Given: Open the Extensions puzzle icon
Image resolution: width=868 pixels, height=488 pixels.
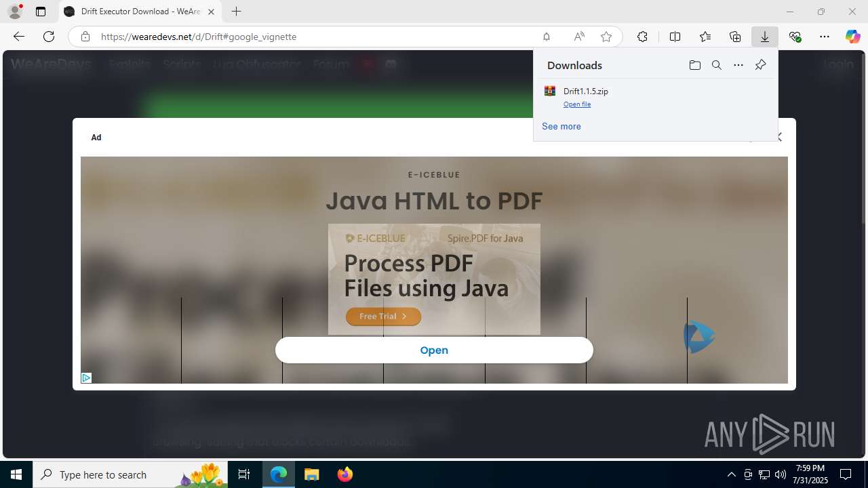Looking at the screenshot, I should (642, 37).
